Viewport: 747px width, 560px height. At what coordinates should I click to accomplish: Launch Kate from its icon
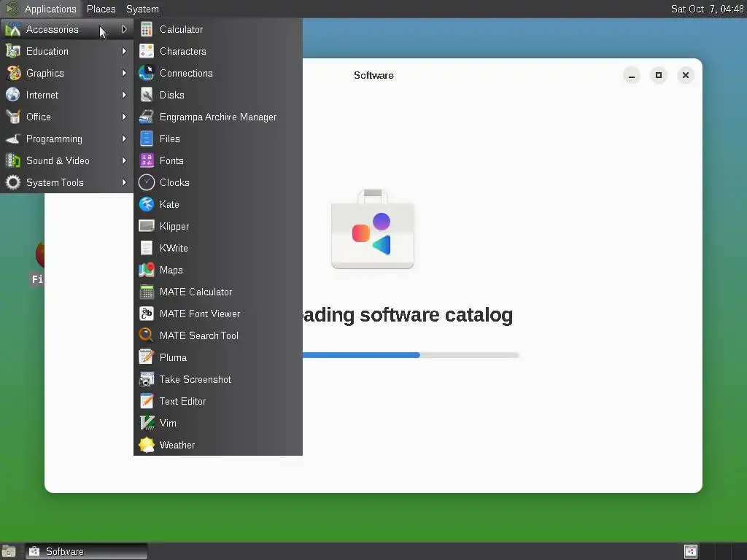(x=146, y=204)
